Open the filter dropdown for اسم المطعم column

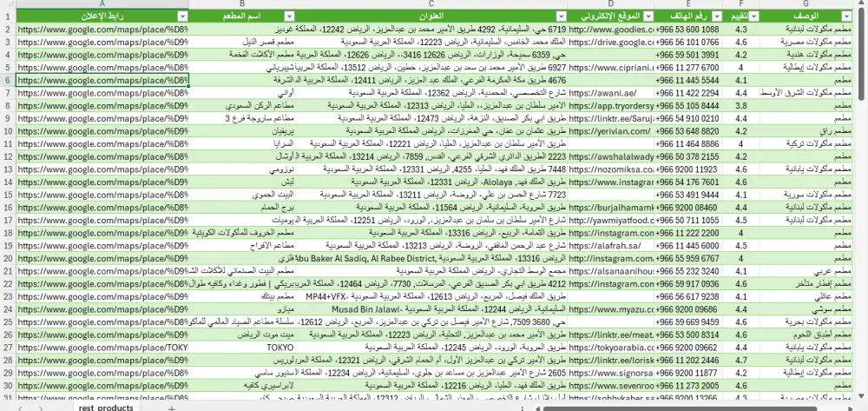[x=289, y=16]
